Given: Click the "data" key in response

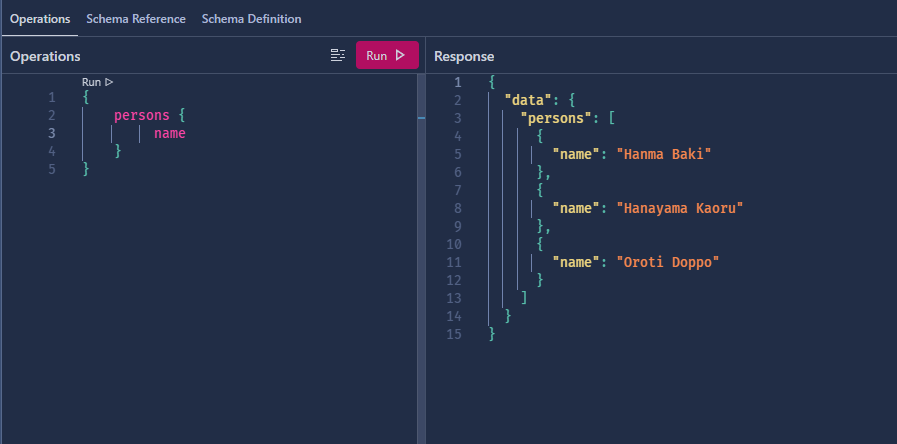Looking at the screenshot, I should [x=524, y=100].
